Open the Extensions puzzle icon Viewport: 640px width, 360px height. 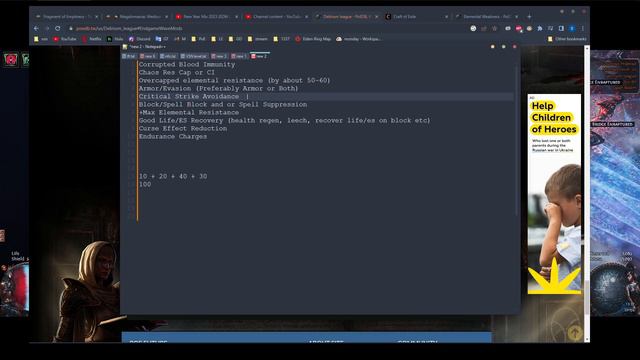click(540, 29)
